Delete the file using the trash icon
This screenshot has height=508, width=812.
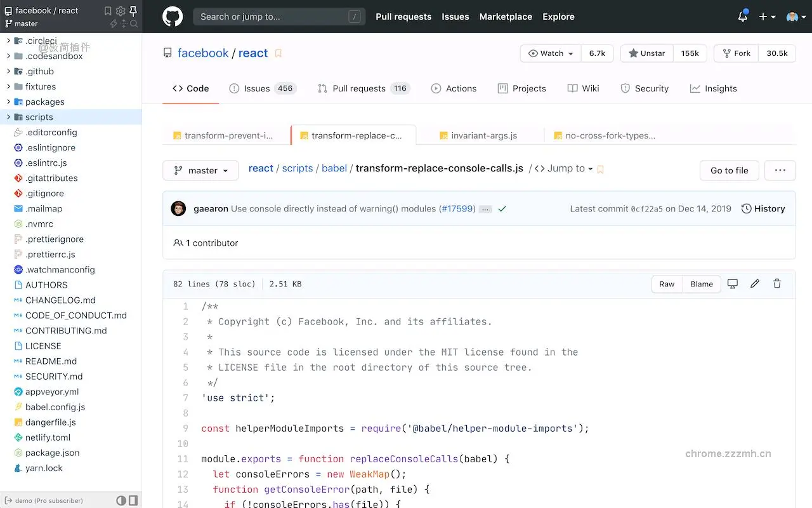tap(776, 284)
